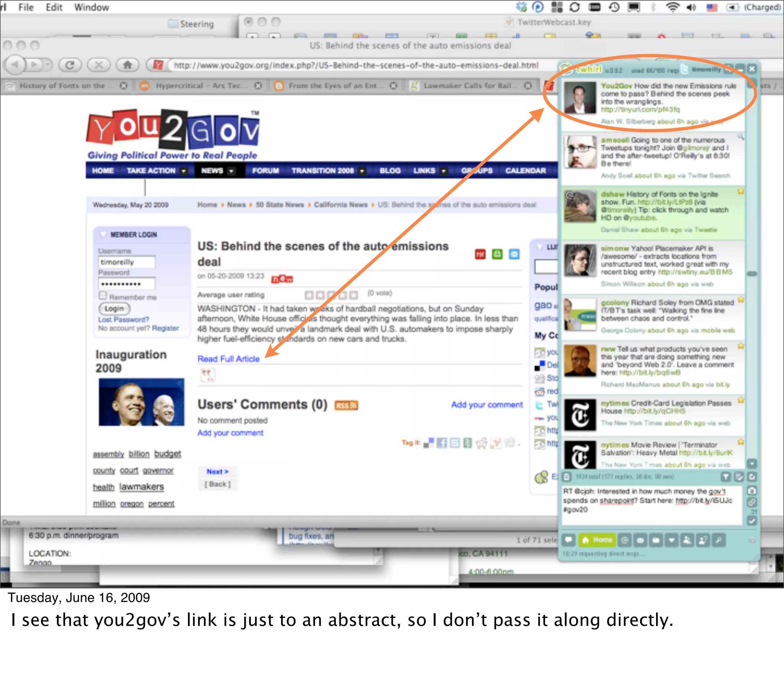
Task: Click the Username input field
Action: (x=127, y=262)
